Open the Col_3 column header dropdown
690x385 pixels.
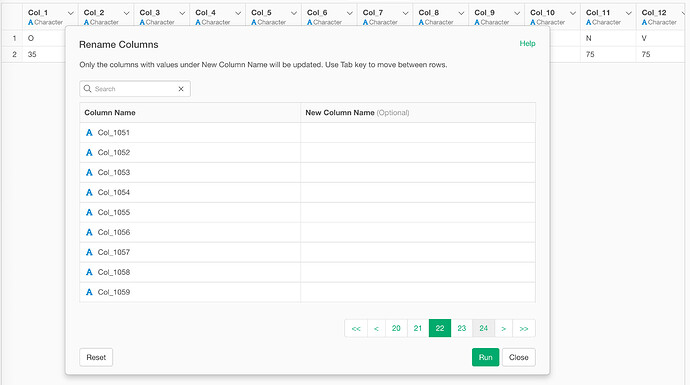pos(182,13)
